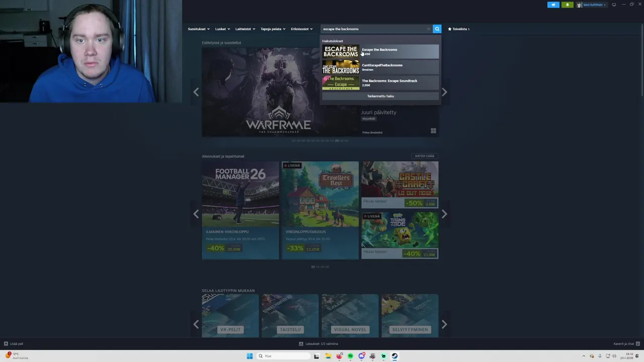The width and height of the screenshot is (644, 362).
Task: Click the profile avatar in the title bar
Action: click(x=579, y=5)
